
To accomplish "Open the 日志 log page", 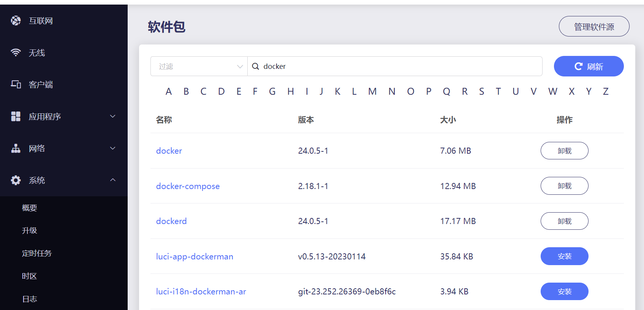I will click(30, 299).
